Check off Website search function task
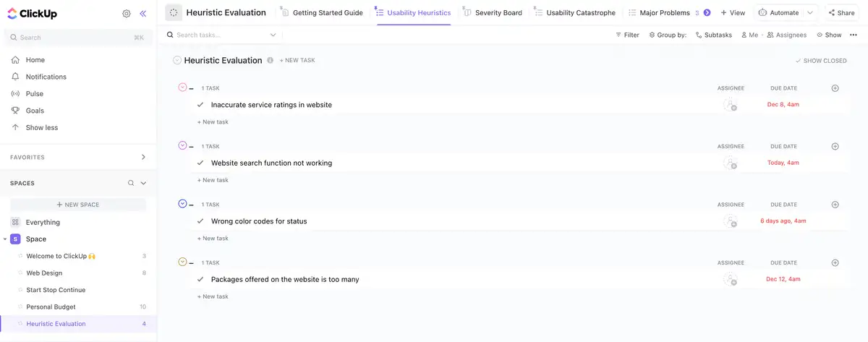The height and width of the screenshot is (342, 868). (200, 163)
